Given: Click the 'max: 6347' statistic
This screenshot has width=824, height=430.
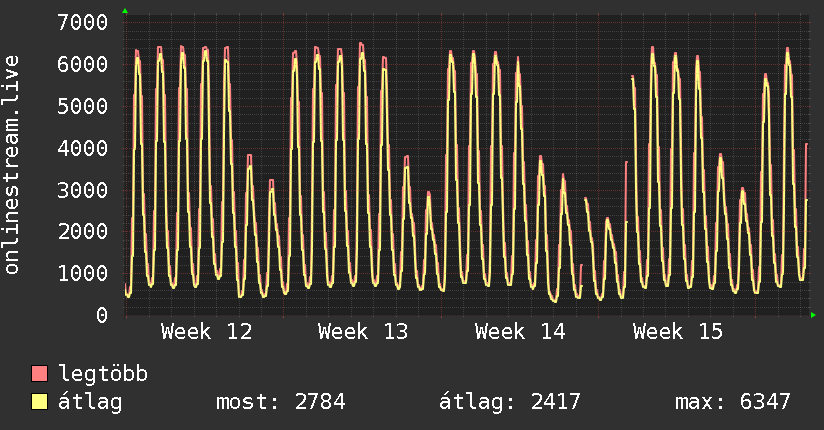Looking at the screenshot, I should click(733, 402).
